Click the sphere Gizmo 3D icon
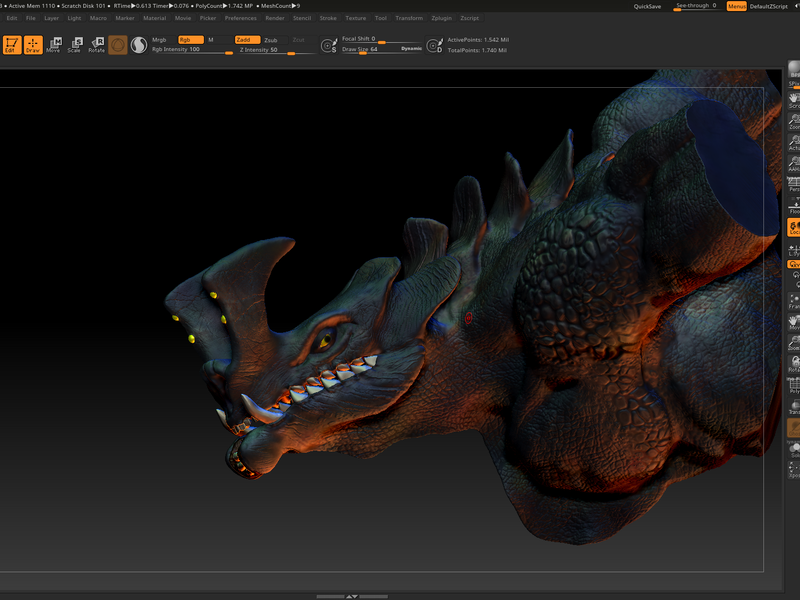 click(x=118, y=44)
